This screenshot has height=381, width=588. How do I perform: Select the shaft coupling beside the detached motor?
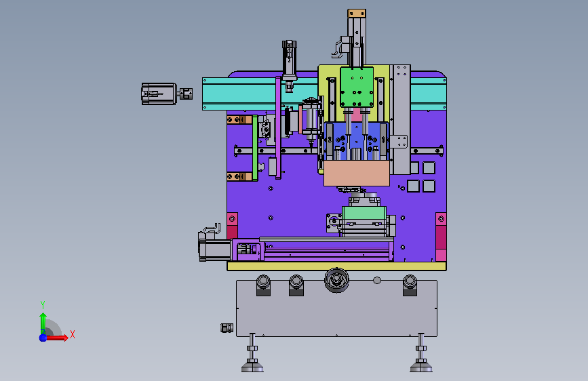pyautogui.click(x=186, y=94)
